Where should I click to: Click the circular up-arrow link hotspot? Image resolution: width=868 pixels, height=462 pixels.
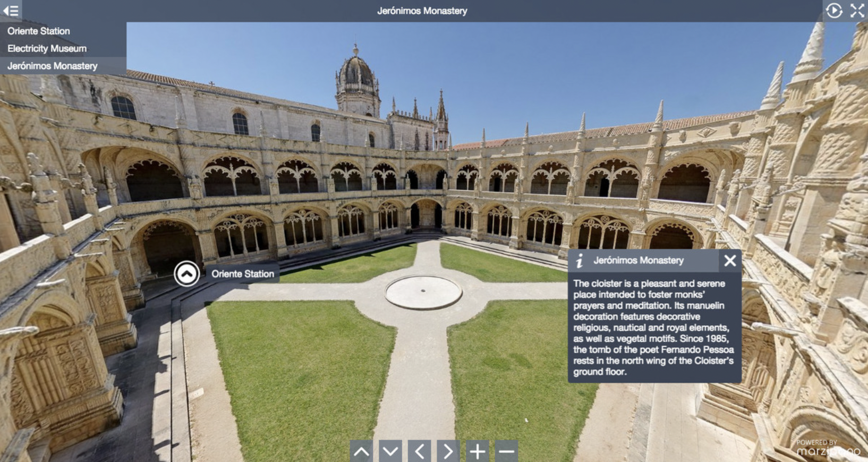186,274
